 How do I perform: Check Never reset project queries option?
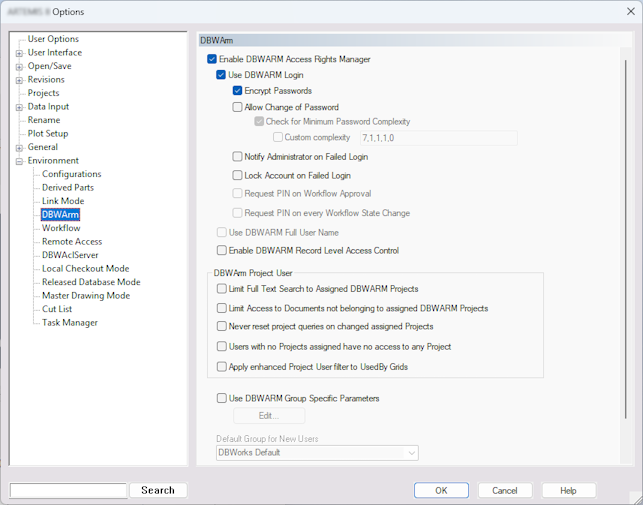[x=221, y=326]
